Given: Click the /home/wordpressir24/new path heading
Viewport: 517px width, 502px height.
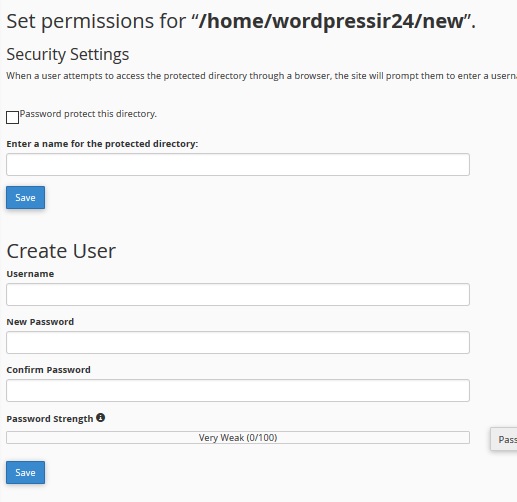Looking at the screenshot, I should (x=331, y=21).
